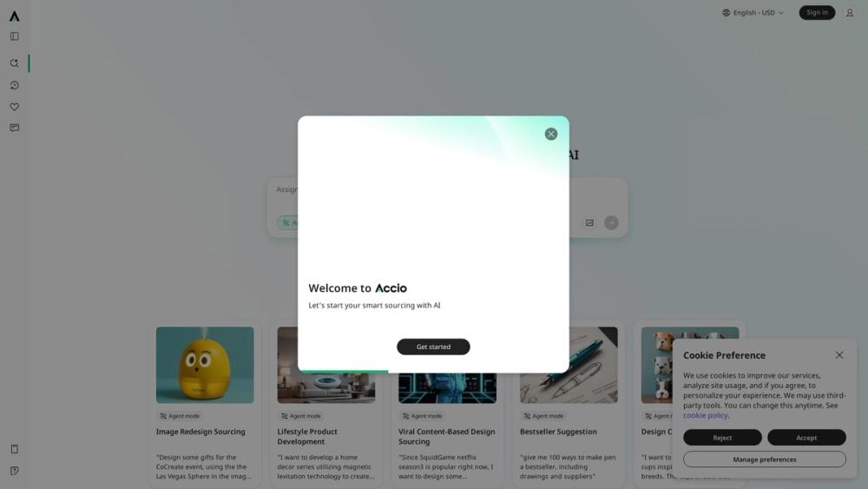This screenshot has width=868, height=489.
Task: Close the Cookie Preference panel
Action: click(x=839, y=355)
